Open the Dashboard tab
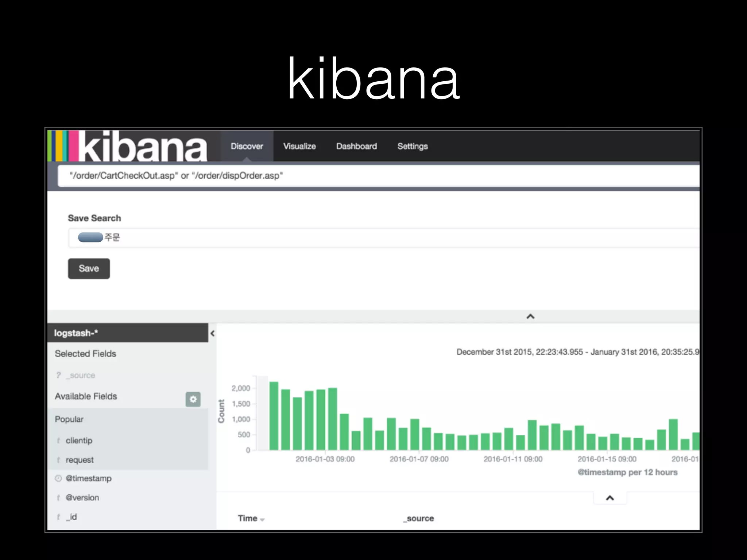The height and width of the screenshot is (560, 747). tap(356, 146)
